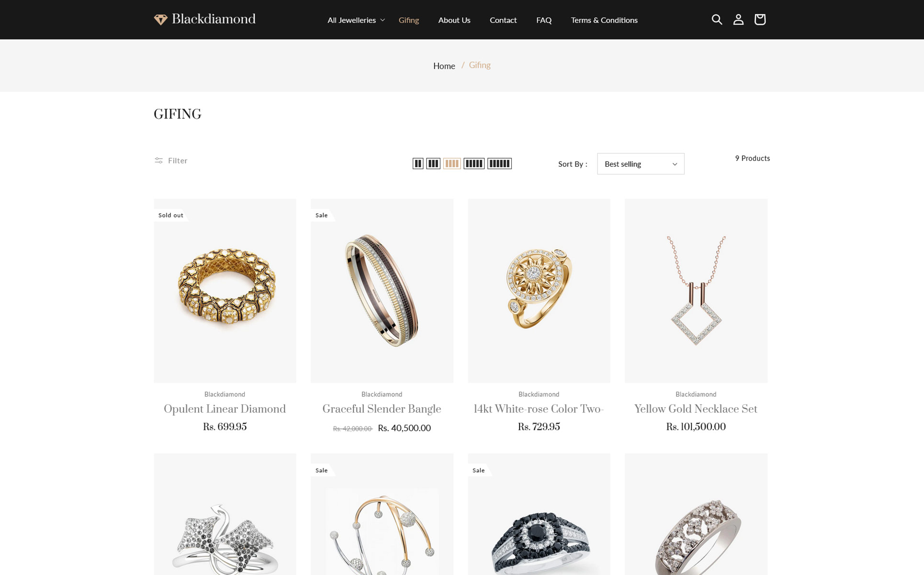Screen dimensions: 924x575
Task: Open the Yellow Gold Necklace Set image
Action: click(695, 290)
